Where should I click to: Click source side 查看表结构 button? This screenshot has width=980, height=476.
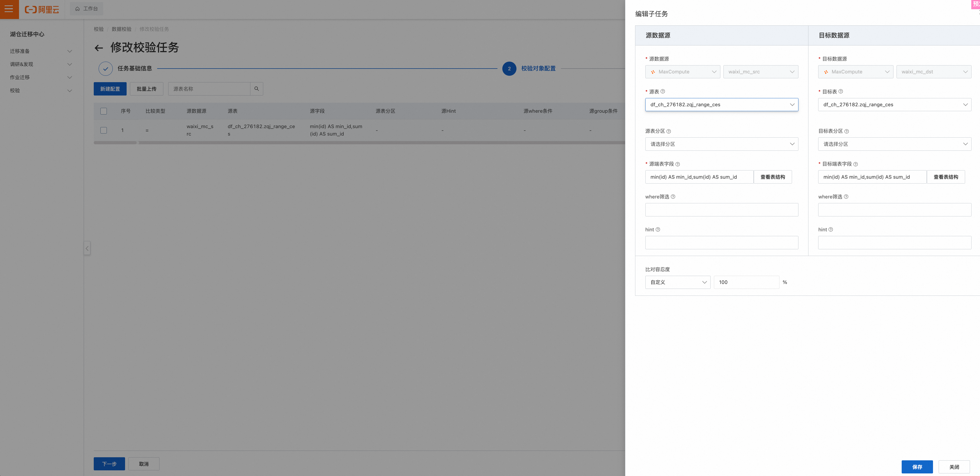[773, 177]
